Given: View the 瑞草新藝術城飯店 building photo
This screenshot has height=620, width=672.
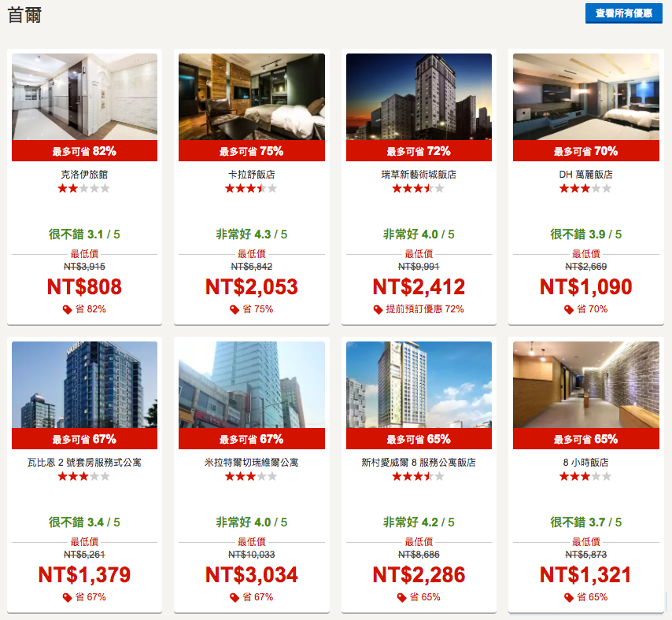Looking at the screenshot, I should coord(419,97).
